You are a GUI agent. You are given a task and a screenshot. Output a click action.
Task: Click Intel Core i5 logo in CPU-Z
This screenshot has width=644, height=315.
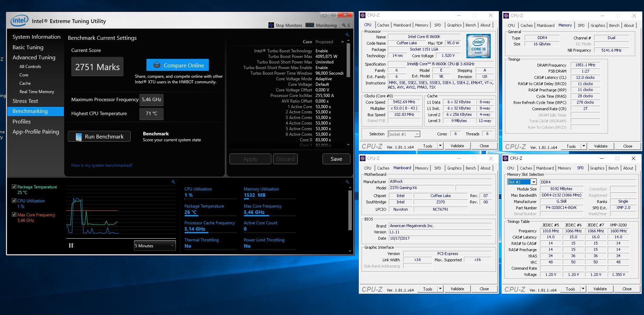click(x=478, y=46)
